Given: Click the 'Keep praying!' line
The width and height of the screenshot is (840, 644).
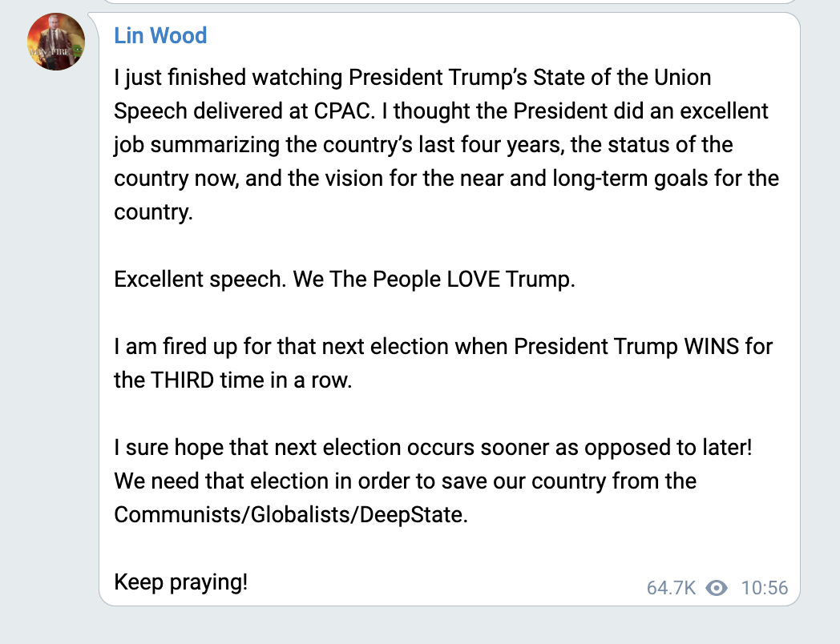Looking at the screenshot, I should click(x=180, y=582).
